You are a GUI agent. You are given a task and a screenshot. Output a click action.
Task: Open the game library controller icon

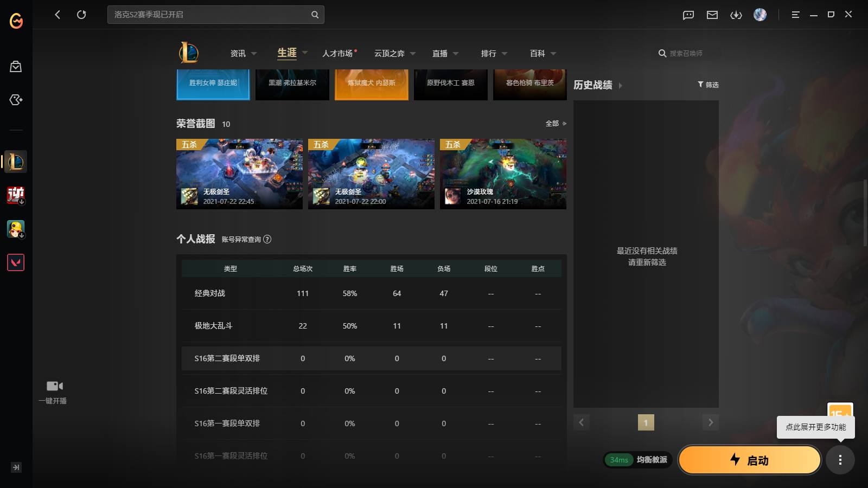16,100
